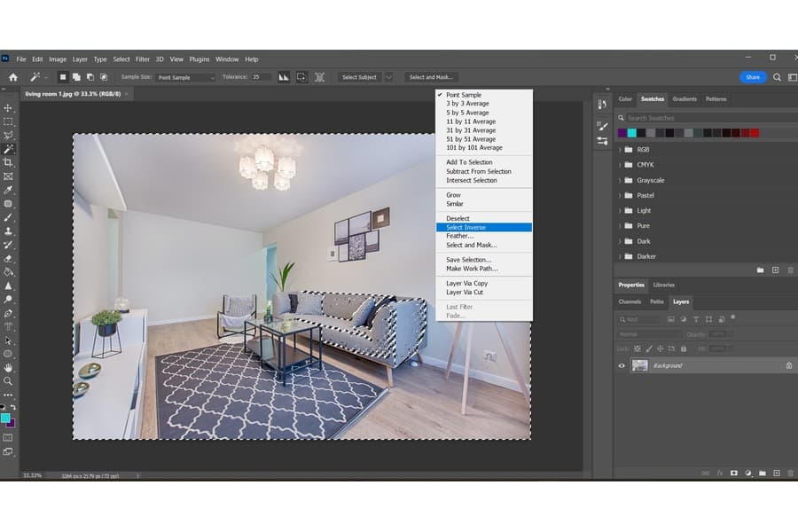Select the Horizontal Type tool
The width and height of the screenshot is (798, 532).
[8, 326]
